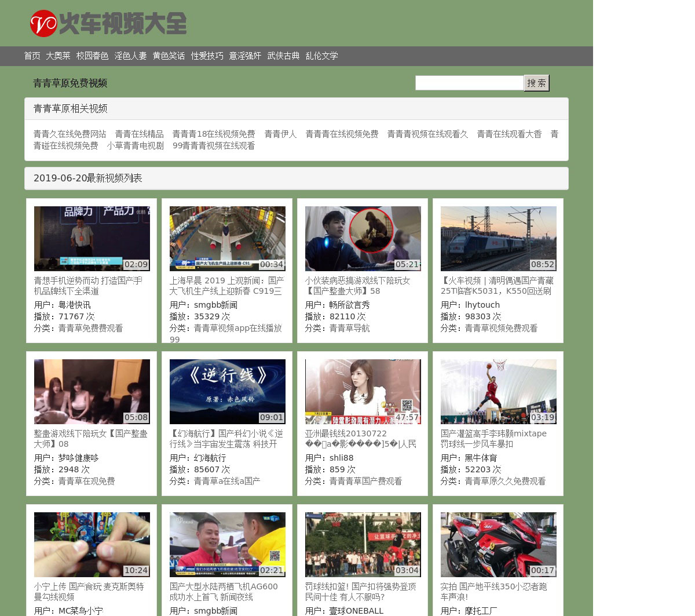Click inside the search text field
The height and width of the screenshot is (616, 695).
coord(469,83)
